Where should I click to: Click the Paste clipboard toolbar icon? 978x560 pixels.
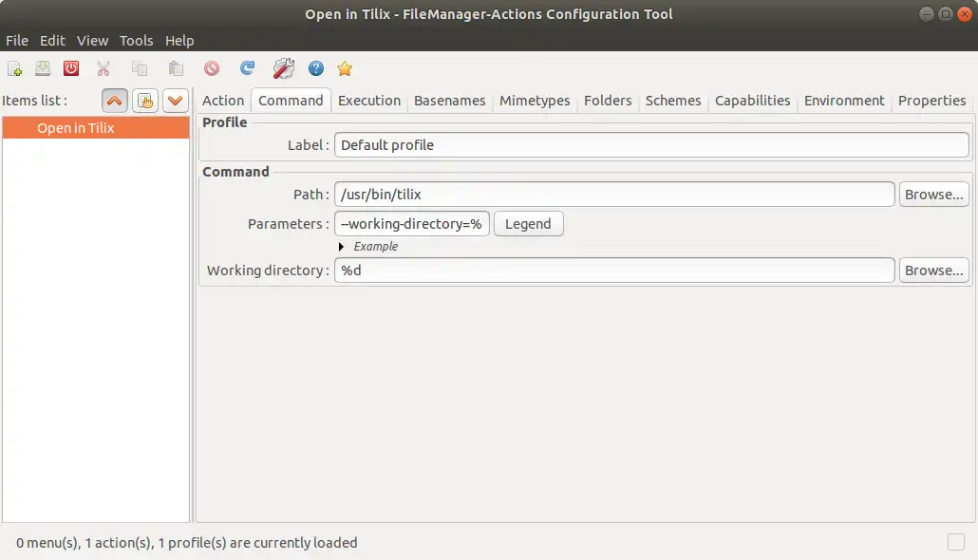coord(176,68)
